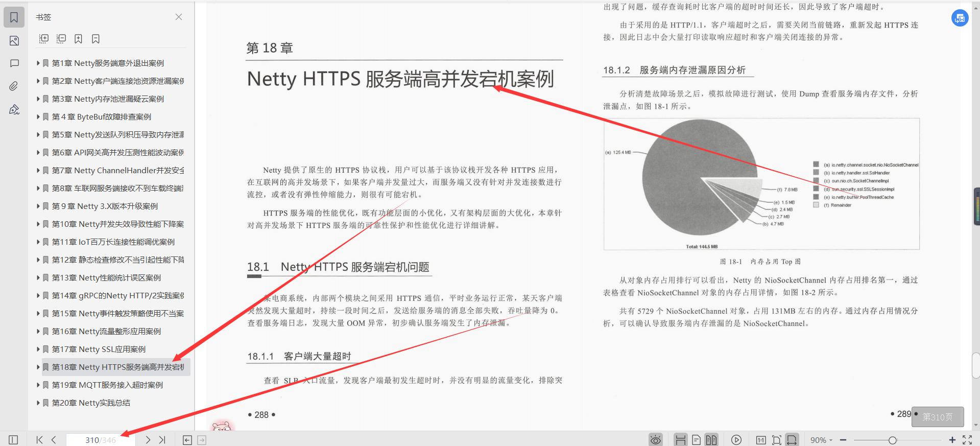Click heading 18.1.1 客户端大量超时
Viewport: 980px width, 446px height.
[299, 356]
